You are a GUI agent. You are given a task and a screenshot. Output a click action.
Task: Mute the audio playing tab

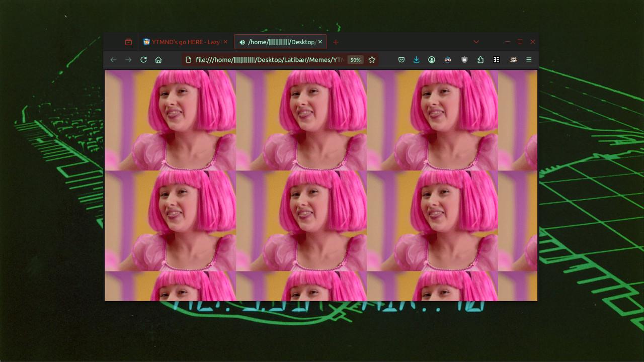(242, 42)
